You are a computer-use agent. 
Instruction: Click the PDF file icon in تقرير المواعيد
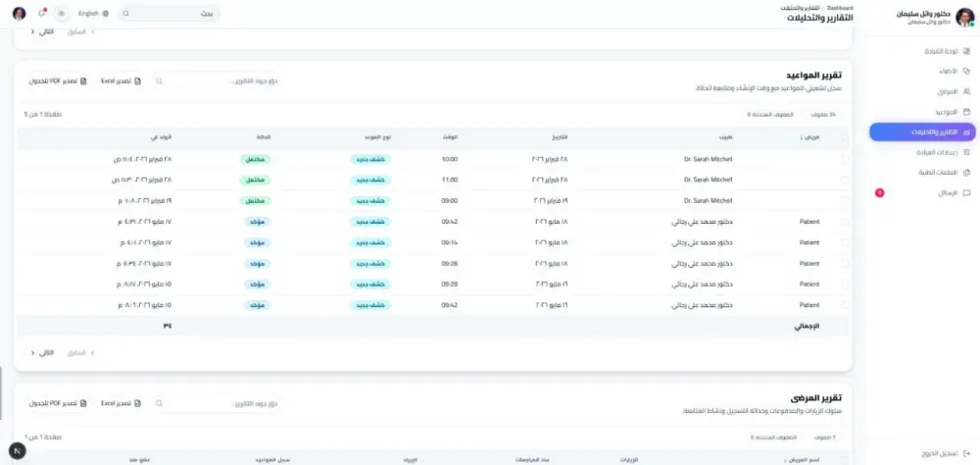(83, 81)
